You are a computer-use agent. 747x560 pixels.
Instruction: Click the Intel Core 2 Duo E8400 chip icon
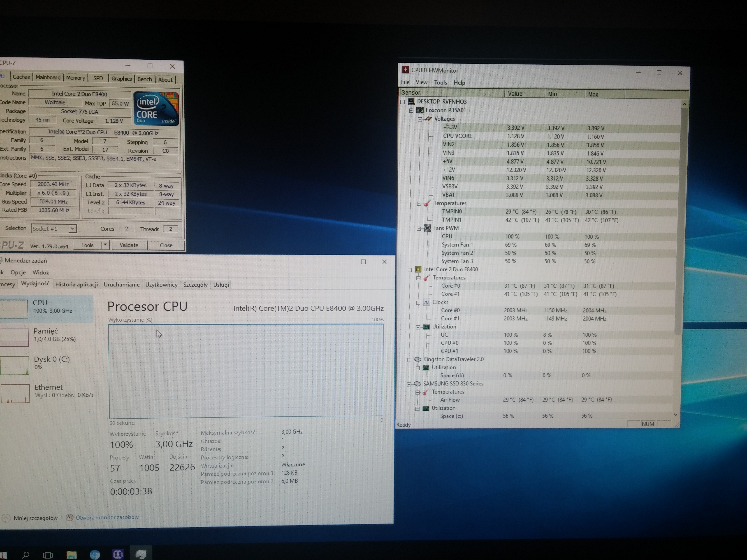[418, 269]
